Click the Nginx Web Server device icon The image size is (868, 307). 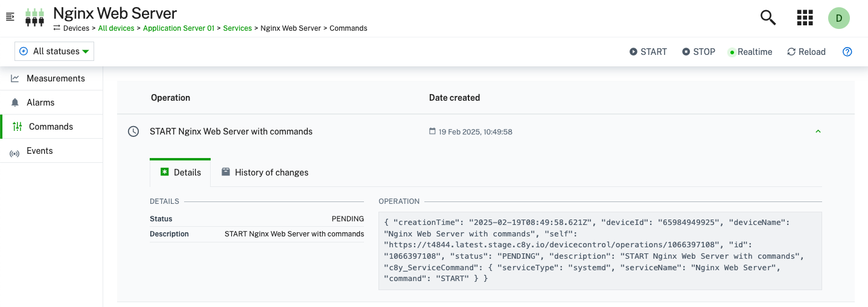coord(34,17)
